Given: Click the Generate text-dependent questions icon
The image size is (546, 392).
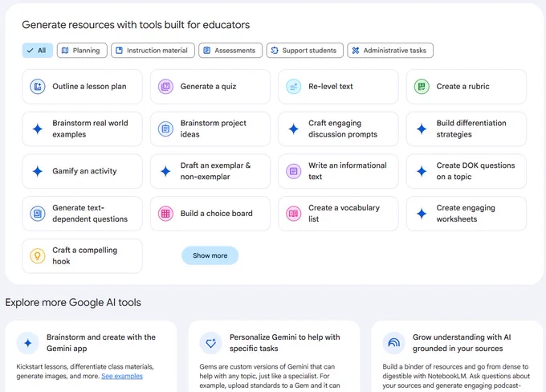Looking at the screenshot, I should 38,213.
